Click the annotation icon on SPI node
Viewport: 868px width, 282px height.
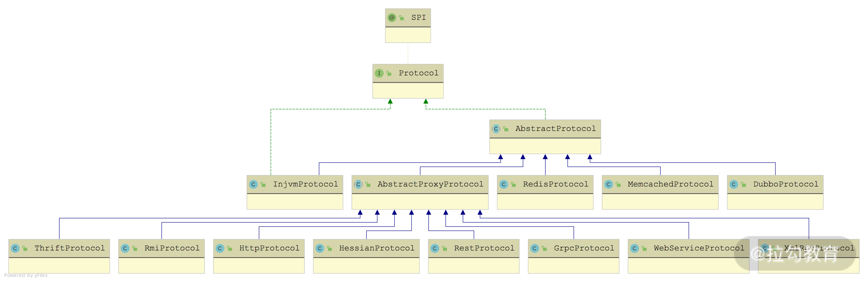pyautogui.click(x=391, y=17)
